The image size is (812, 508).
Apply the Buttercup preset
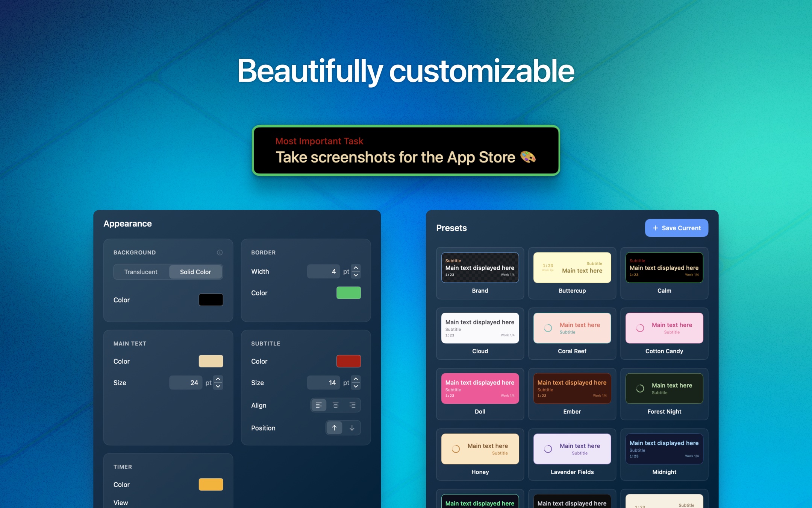pos(572,267)
